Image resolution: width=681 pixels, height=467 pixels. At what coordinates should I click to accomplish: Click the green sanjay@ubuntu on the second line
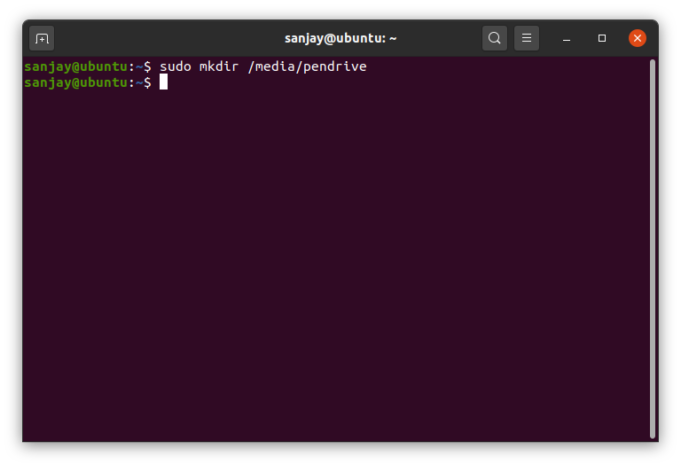coord(76,83)
